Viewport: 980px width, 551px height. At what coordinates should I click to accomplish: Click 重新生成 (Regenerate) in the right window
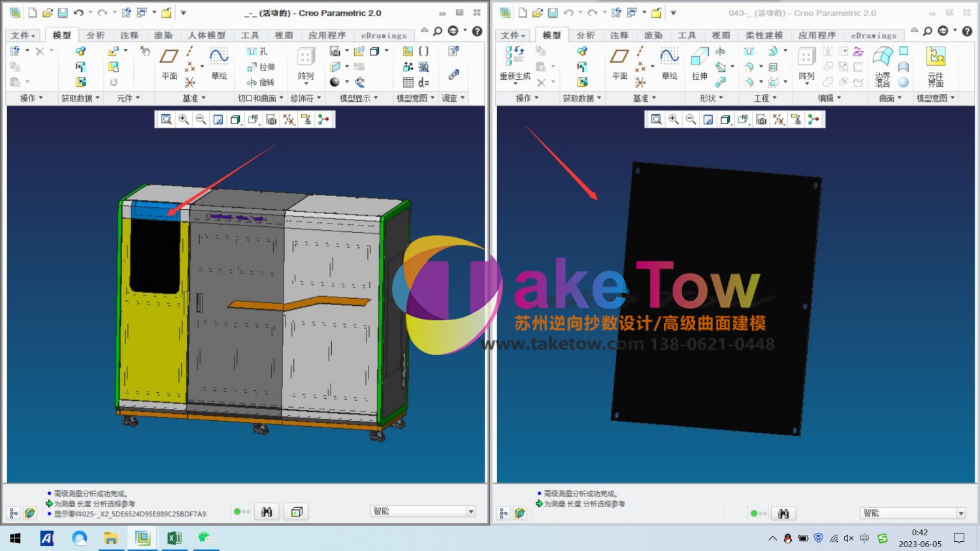point(515,64)
